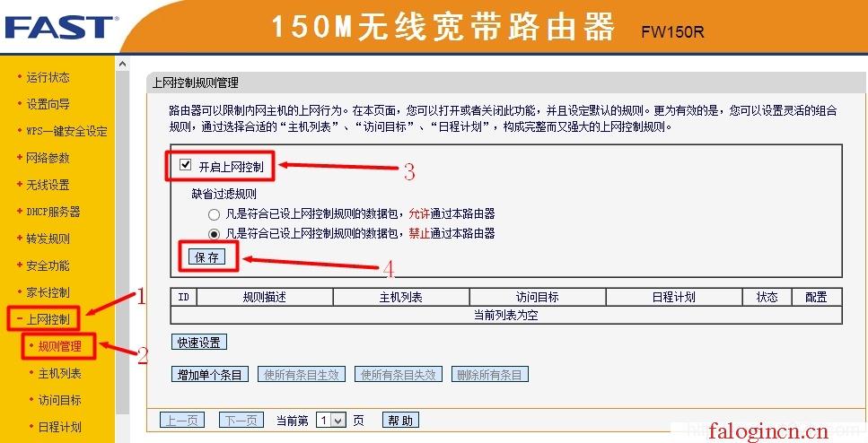Click the FW150R model label
Screen dimensions: 868x443
coord(672,31)
